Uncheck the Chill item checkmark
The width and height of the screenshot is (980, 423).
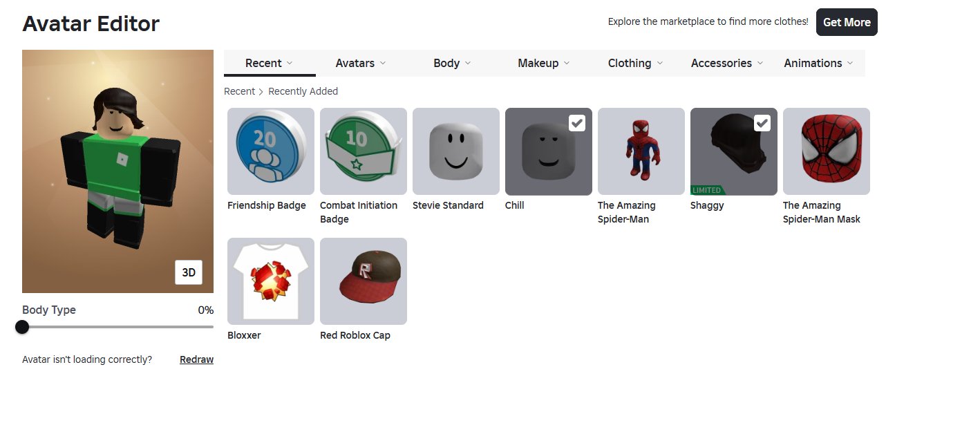point(577,123)
